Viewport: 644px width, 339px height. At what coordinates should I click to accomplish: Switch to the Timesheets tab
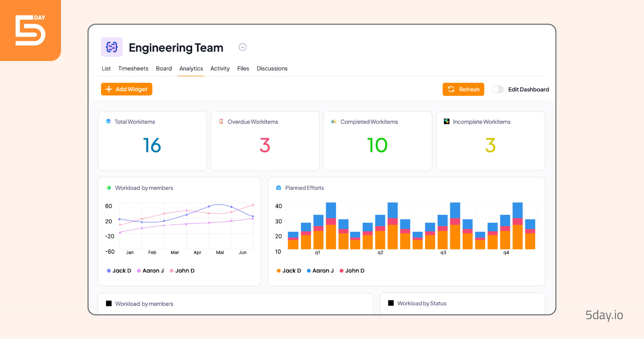(x=133, y=68)
